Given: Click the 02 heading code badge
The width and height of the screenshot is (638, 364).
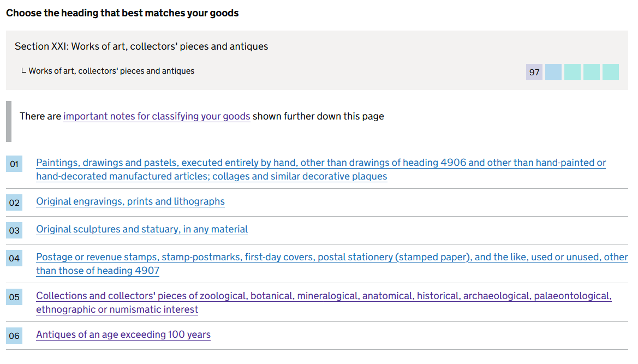Looking at the screenshot, I should [14, 202].
